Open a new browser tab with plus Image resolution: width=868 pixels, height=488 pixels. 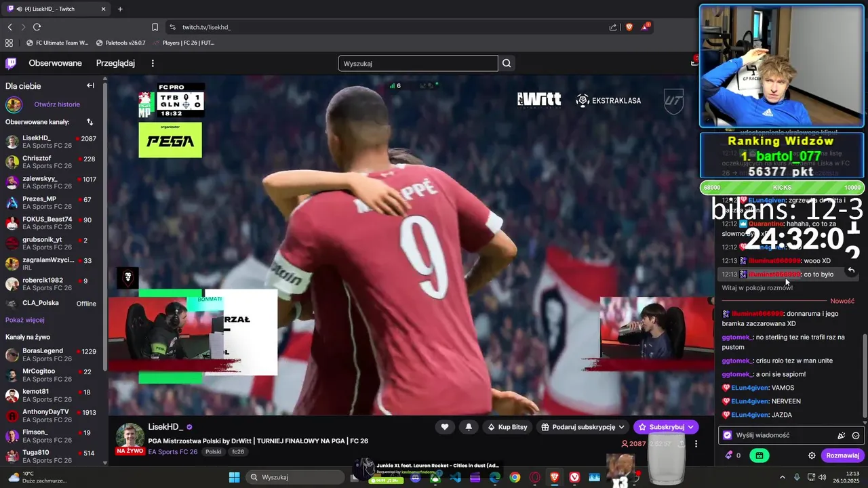coord(120,9)
